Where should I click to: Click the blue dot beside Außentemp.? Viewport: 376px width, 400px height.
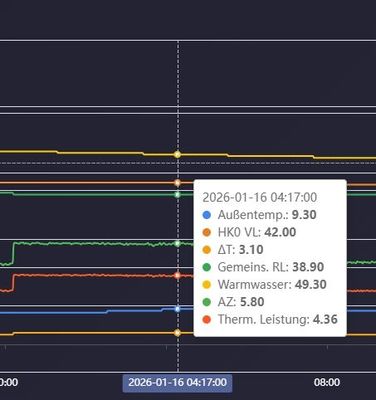pos(207,215)
